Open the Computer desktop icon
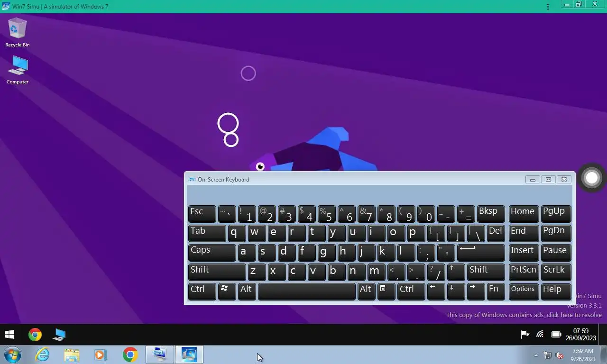The image size is (607, 364). (x=18, y=70)
